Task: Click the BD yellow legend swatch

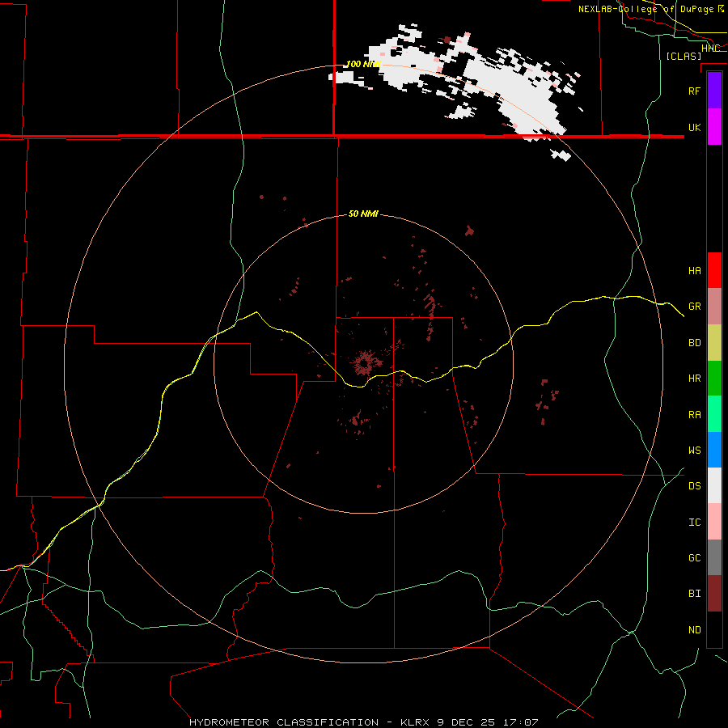Action: [714, 342]
